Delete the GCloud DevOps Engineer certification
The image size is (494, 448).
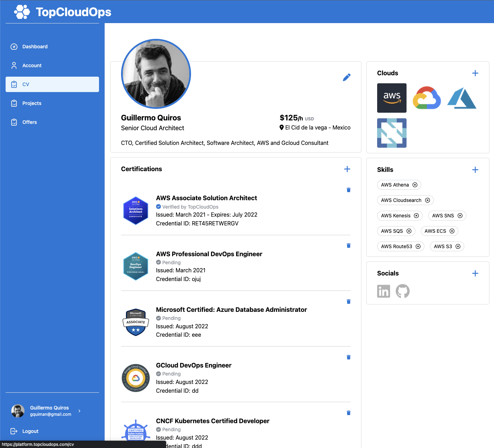348,357
